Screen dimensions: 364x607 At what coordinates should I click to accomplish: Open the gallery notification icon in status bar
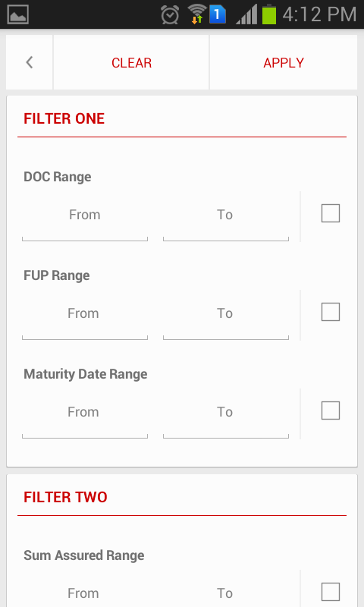point(17,14)
